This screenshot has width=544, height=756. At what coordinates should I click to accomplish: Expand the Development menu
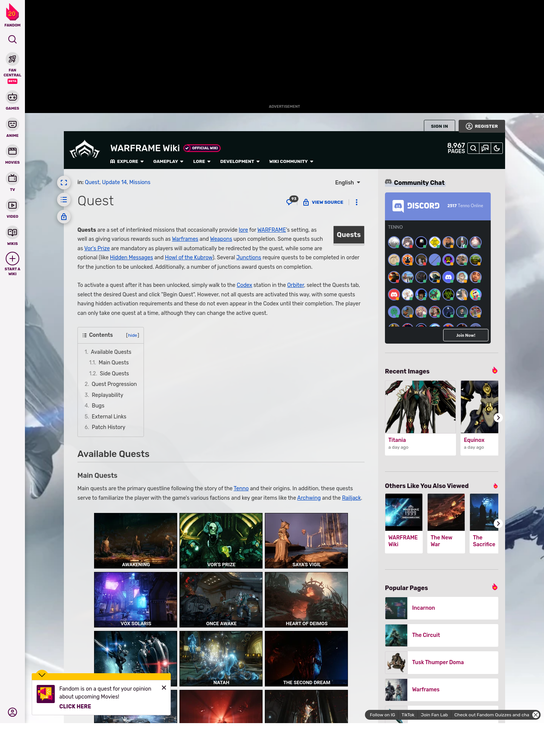pos(240,161)
